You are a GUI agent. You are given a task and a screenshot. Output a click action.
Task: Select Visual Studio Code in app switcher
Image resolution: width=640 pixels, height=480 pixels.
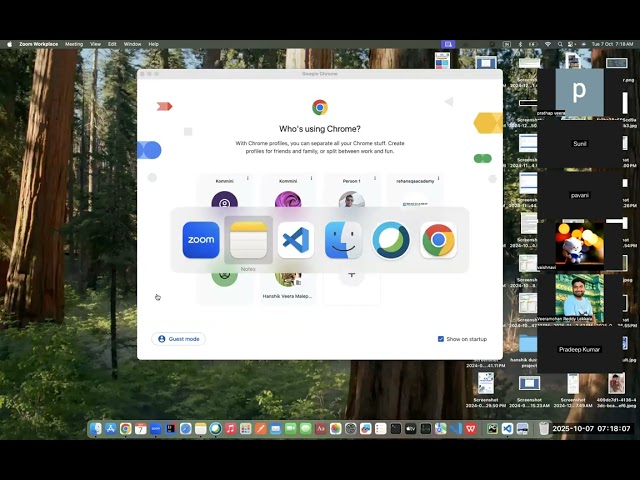click(x=296, y=240)
